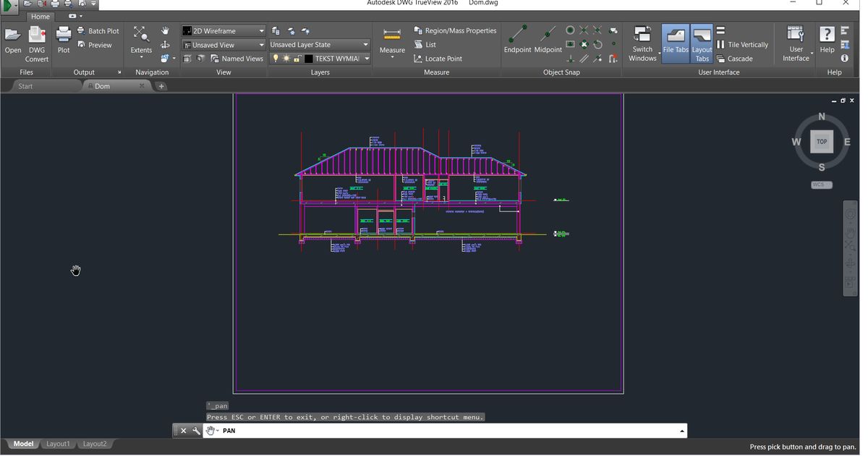
Task: Click the wrench customize icon in command line
Action: tap(196, 431)
